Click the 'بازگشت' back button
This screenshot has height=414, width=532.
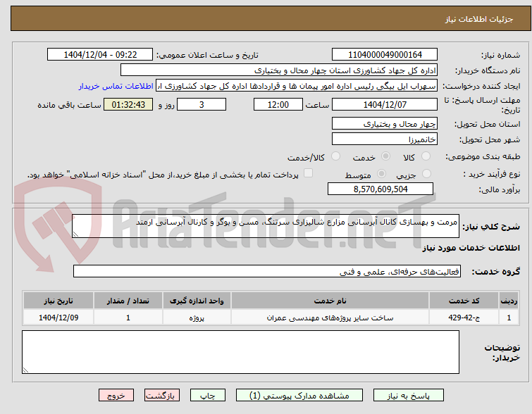[x=162, y=396]
